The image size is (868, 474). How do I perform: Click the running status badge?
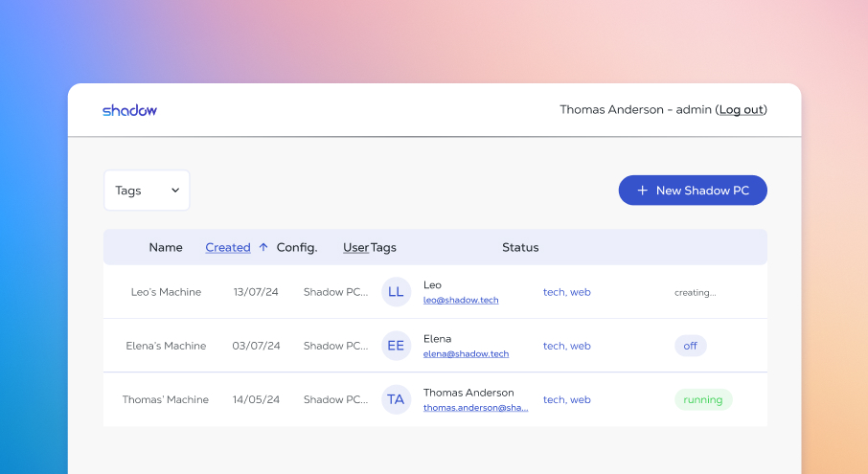pos(702,399)
